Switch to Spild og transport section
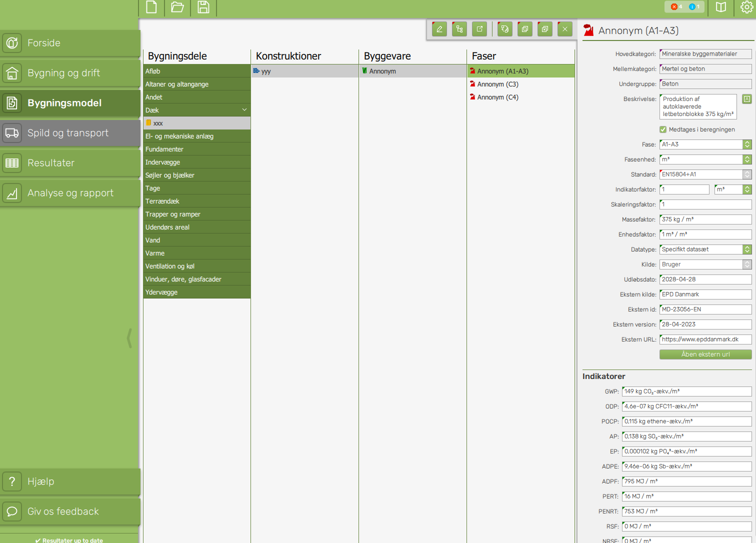The width and height of the screenshot is (756, 543). click(x=70, y=133)
